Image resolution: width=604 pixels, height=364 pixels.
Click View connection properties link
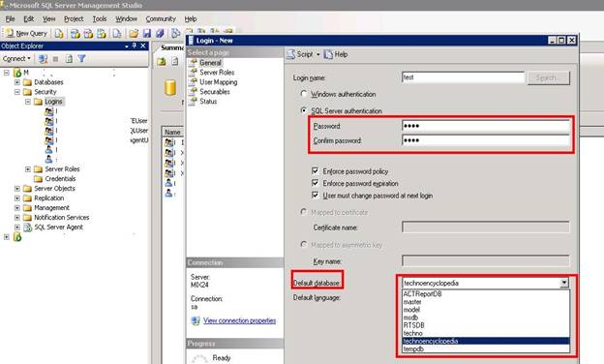pos(240,320)
